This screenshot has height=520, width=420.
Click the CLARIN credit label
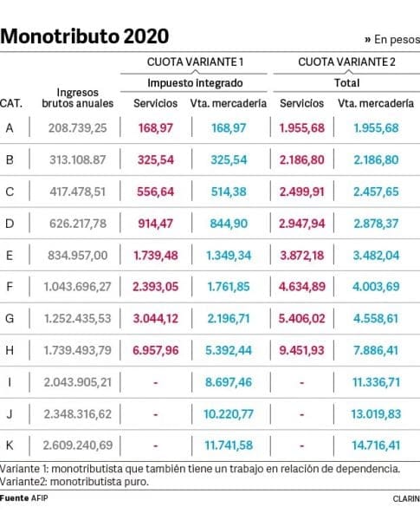(x=406, y=499)
